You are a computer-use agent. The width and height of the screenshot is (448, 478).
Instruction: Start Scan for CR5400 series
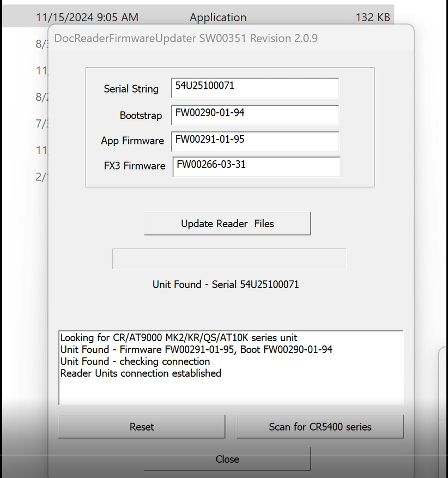(x=320, y=427)
